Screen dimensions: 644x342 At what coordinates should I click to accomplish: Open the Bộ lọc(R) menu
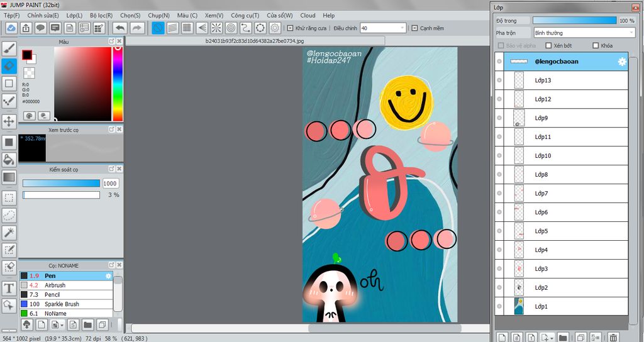[x=101, y=15]
